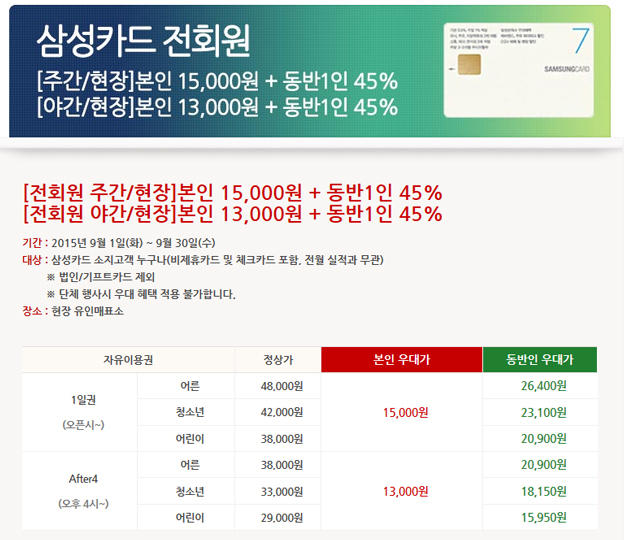
Task: Select "38,000원" in 1일권 어린이 row
Action: tap(282, 439)
